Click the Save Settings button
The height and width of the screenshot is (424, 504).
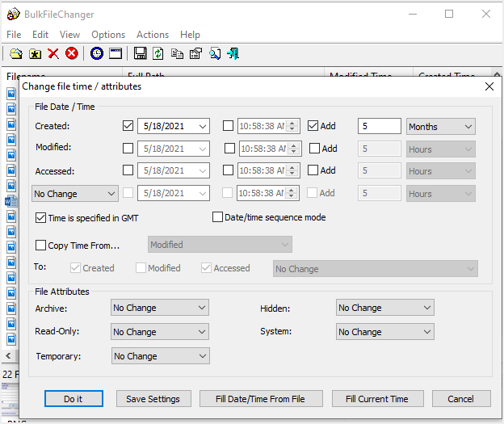(153, 399)
